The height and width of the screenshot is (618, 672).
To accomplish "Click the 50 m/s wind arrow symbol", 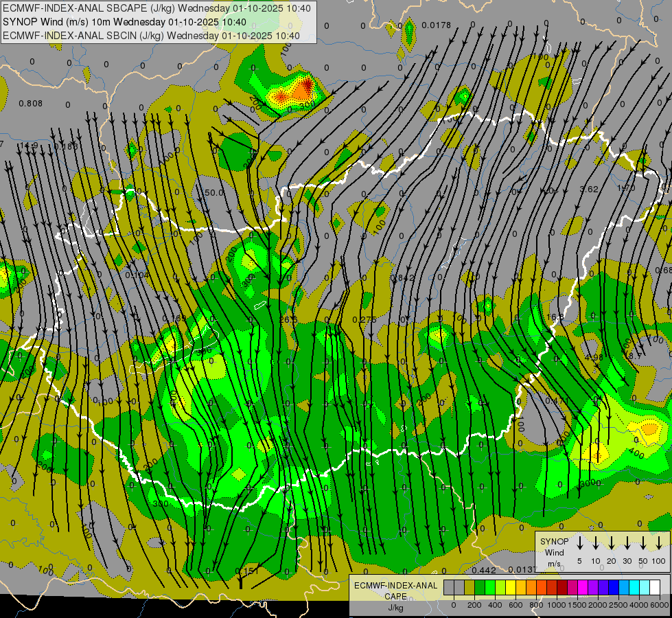I will point(643,543).
